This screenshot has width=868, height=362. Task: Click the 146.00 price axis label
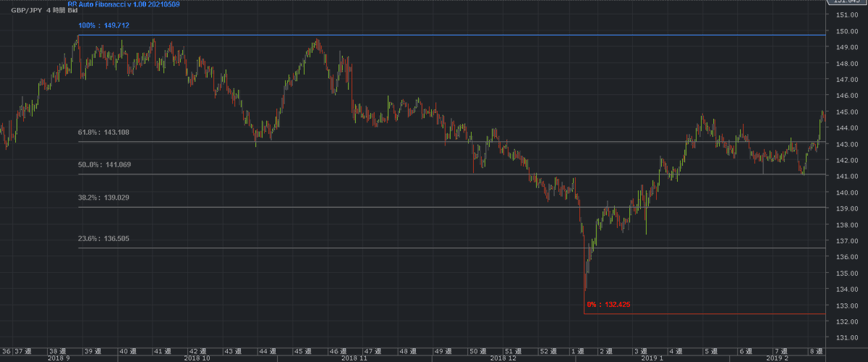(846, 96)
